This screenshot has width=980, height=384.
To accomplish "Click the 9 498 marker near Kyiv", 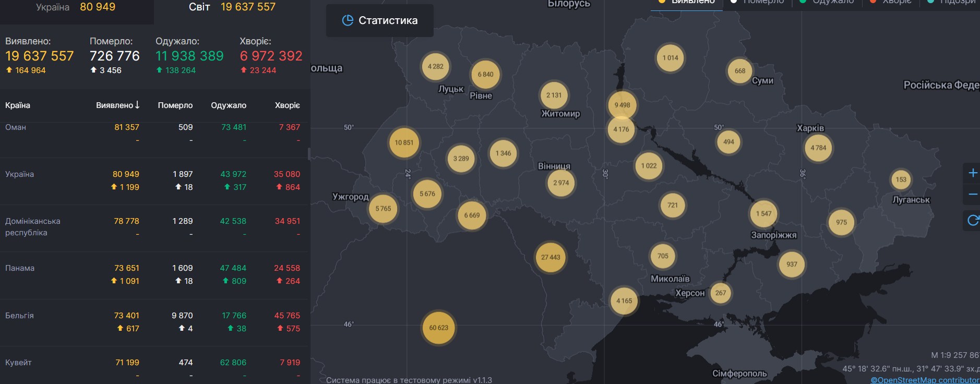I will [622, 105].
